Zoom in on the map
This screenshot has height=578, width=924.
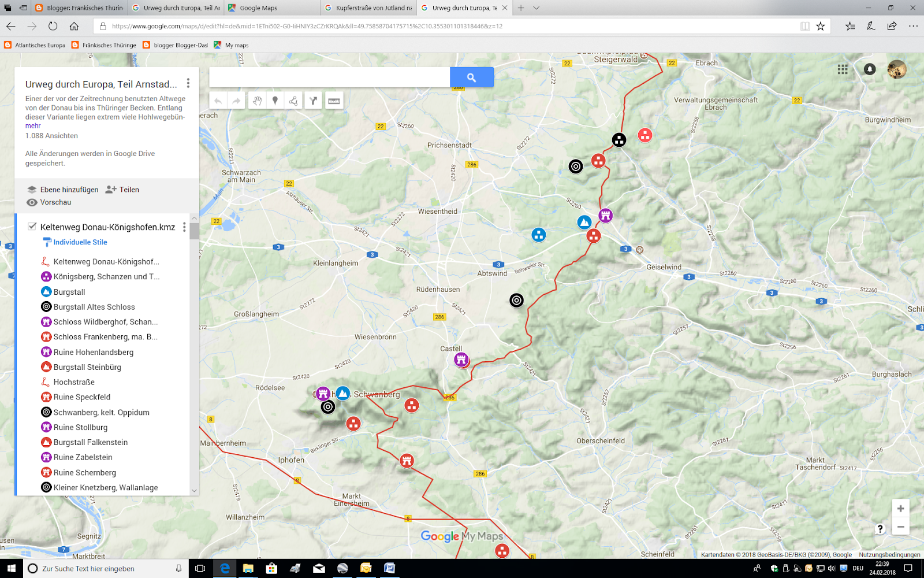[900, 509]
